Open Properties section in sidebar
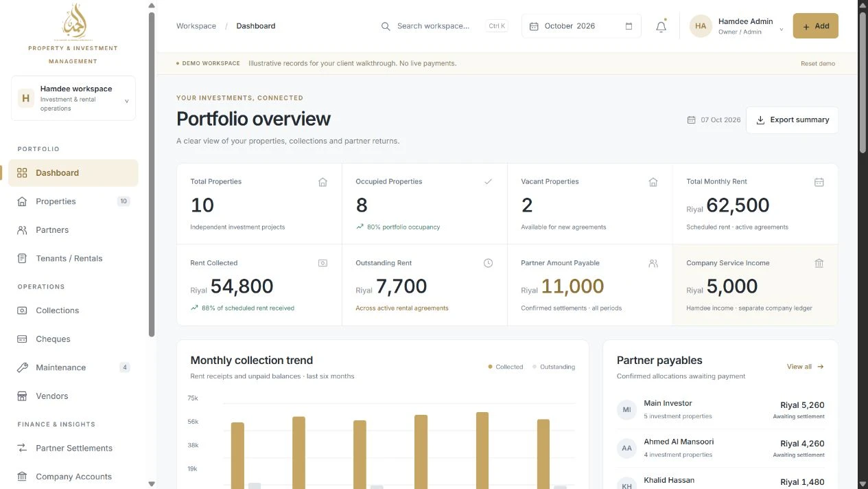Screen dimensions: 868x489 (x=73, y=201)
